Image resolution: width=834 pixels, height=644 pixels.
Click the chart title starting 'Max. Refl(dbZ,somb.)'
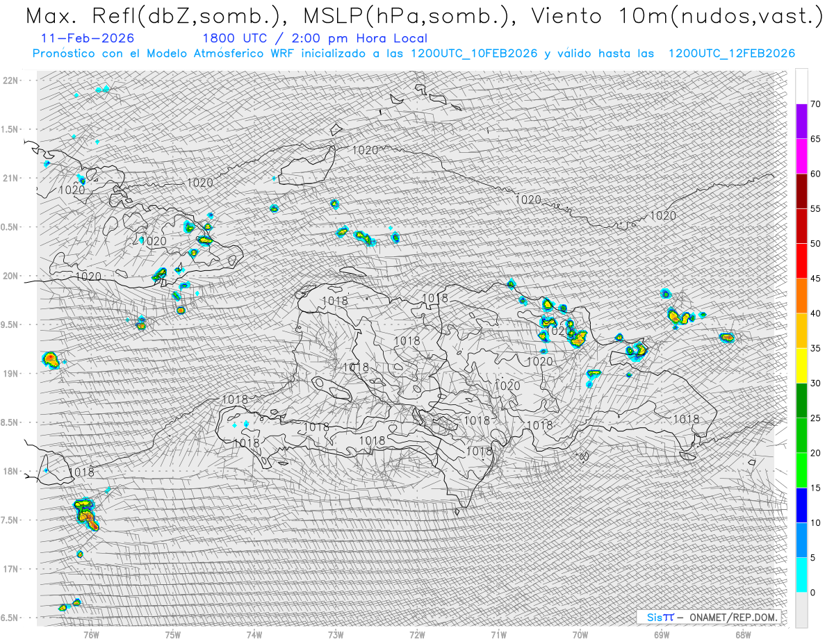pos(423,17)
